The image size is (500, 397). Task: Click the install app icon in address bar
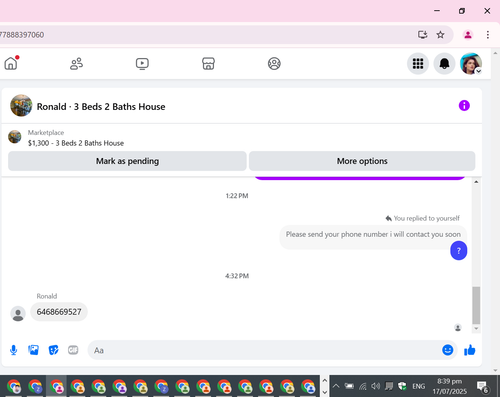(422, 35)
